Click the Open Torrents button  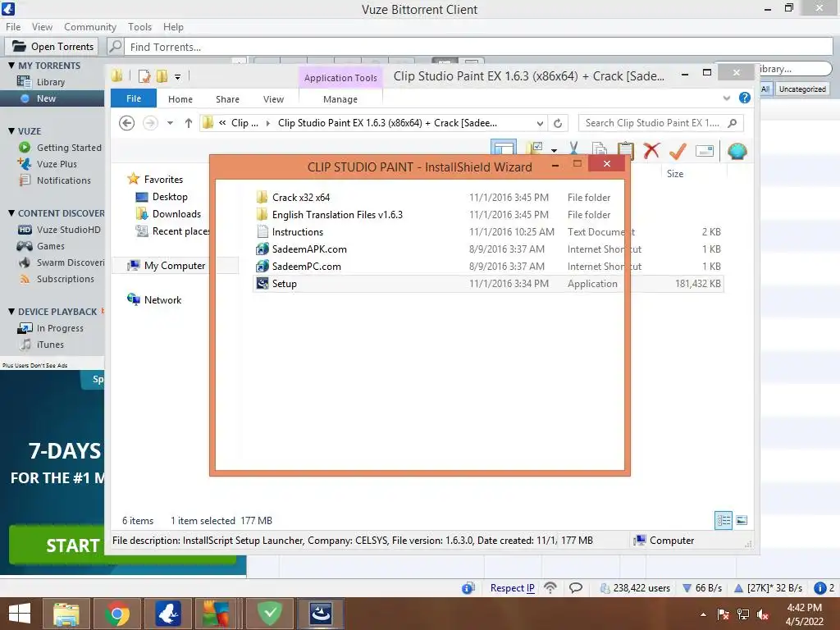(52, 47)
